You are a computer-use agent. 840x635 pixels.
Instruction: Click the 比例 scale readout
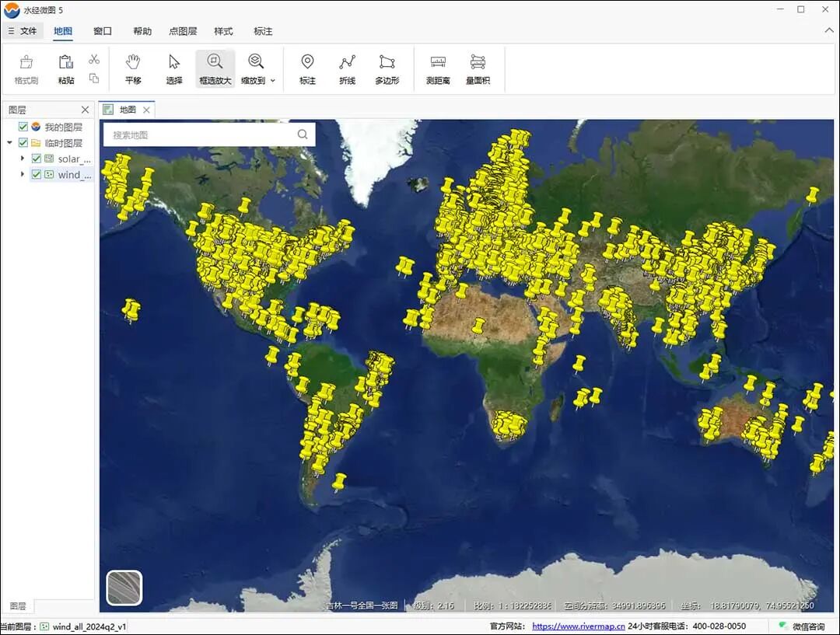click(x=513, y=605)
